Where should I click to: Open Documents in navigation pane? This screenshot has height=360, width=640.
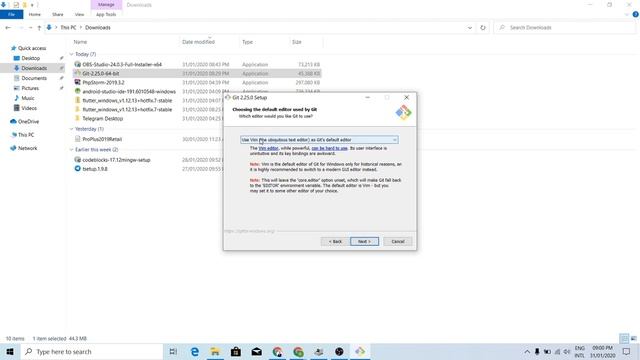click(x=34, y=78)
